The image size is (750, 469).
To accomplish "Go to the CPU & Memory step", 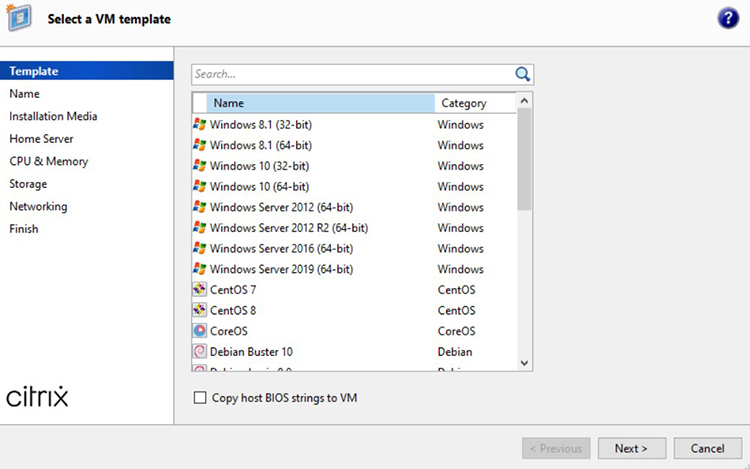I will (49, 161).
